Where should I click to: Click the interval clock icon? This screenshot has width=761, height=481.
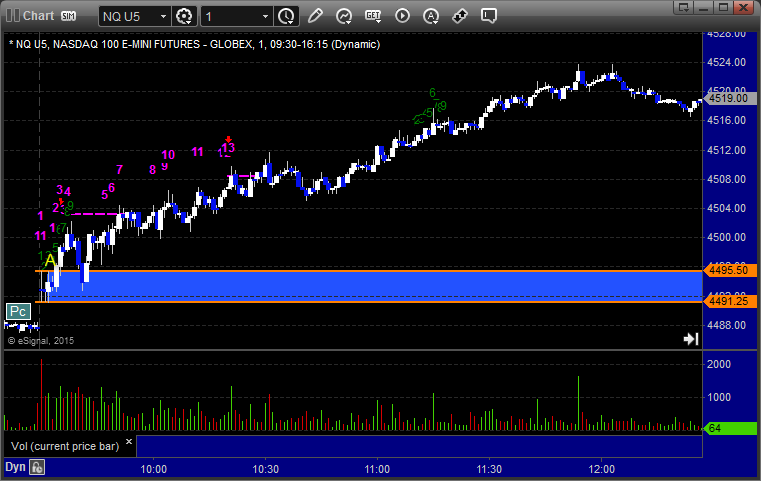click(286, 16)
